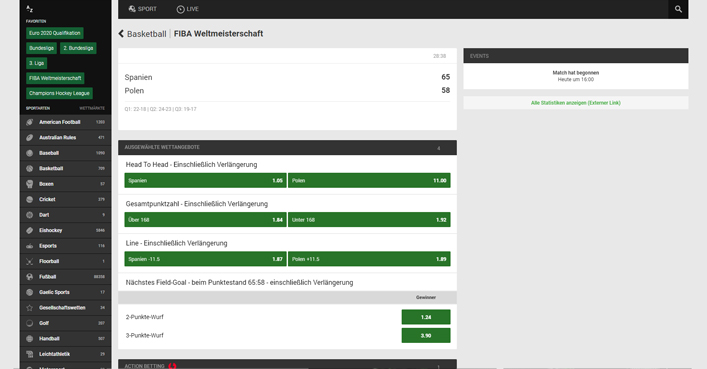Screen dimensions: 707x369
Task: Click the Dart target icon
Action: coord(30,215)
